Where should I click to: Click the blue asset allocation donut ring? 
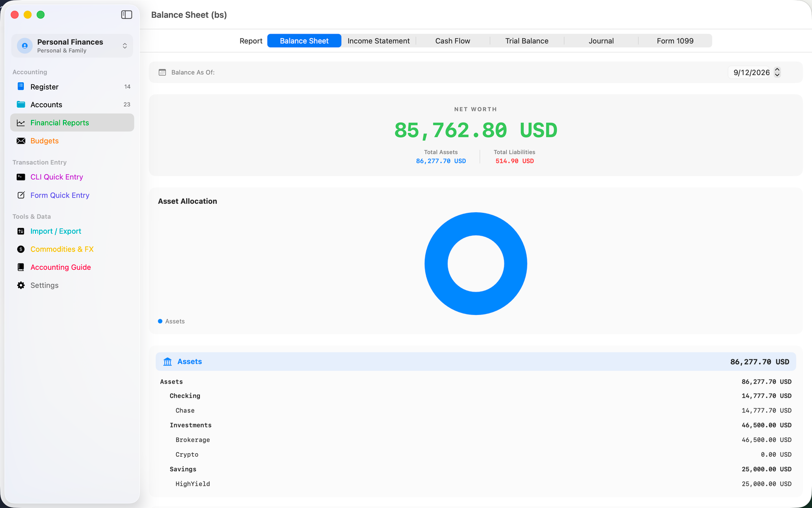[436, 264]
